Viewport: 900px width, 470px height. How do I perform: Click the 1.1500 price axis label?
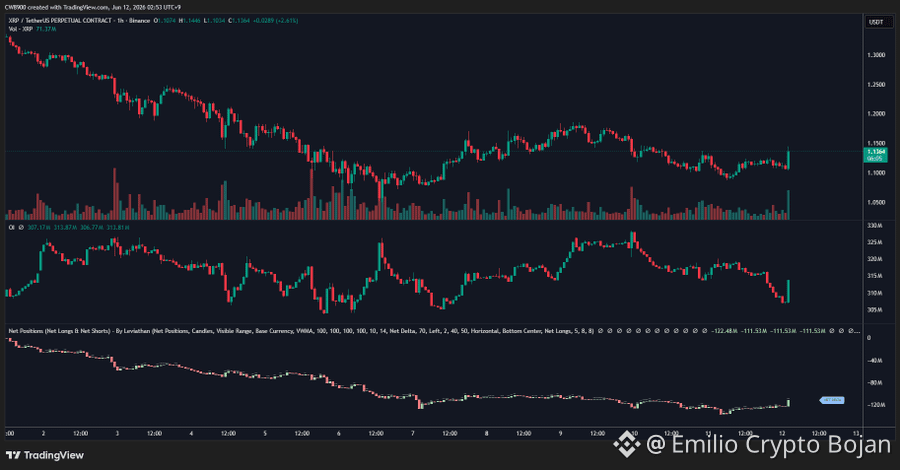click(876, 143)
